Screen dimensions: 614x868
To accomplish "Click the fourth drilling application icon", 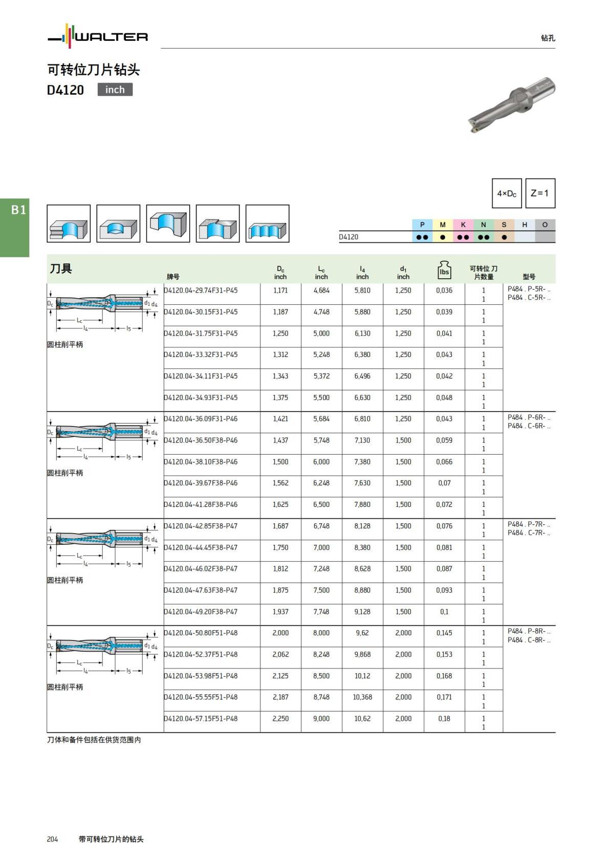I will tap(217, 224).
